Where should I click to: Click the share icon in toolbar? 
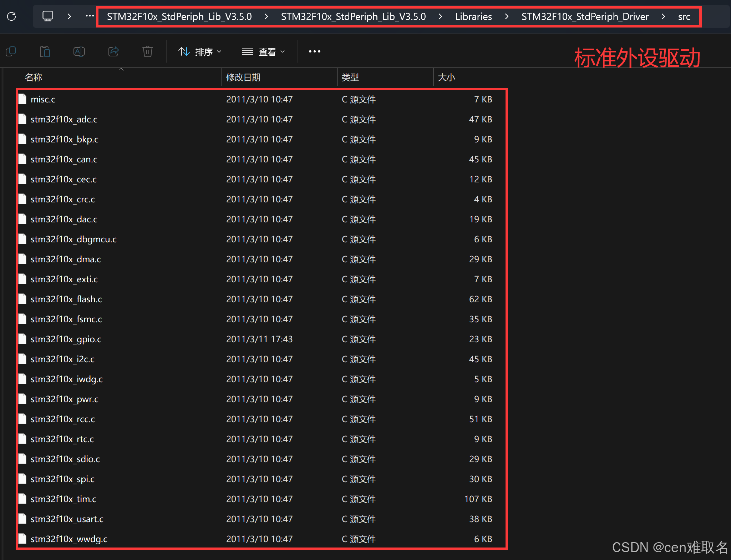[113, 52]
